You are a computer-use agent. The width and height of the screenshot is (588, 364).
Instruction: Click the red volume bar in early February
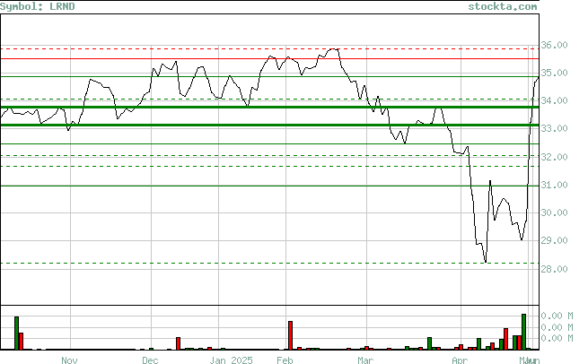click(x=290, y=335)
